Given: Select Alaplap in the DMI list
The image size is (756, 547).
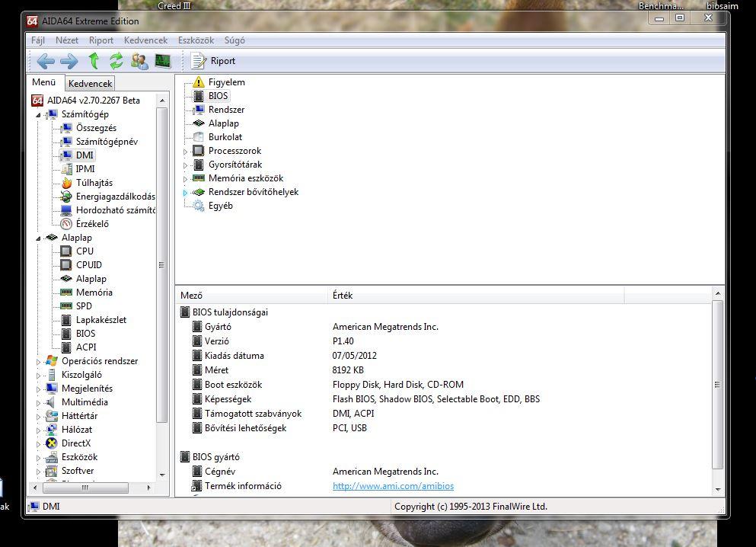Looking at the screenshot, I should click(223, 123).
